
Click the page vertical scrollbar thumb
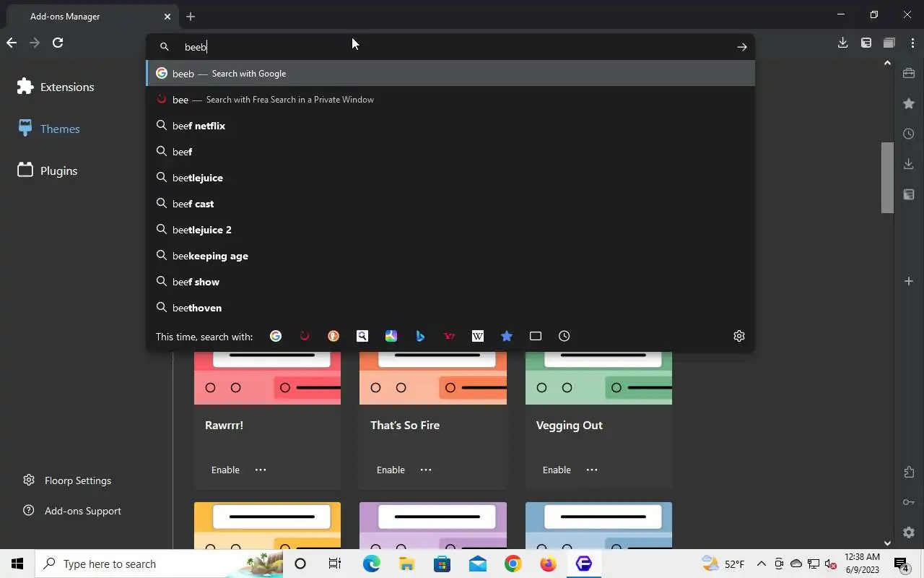[887, 178]
